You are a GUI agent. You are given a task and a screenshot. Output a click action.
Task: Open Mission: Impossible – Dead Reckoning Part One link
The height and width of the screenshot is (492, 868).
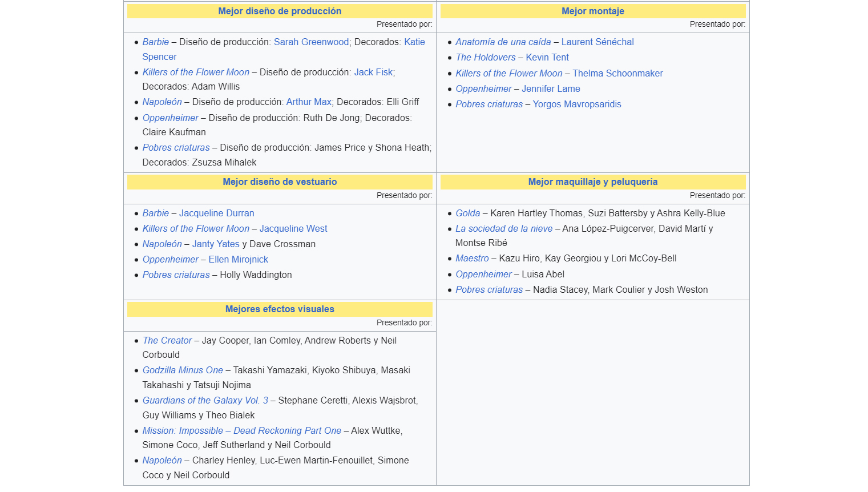[242, 430]
